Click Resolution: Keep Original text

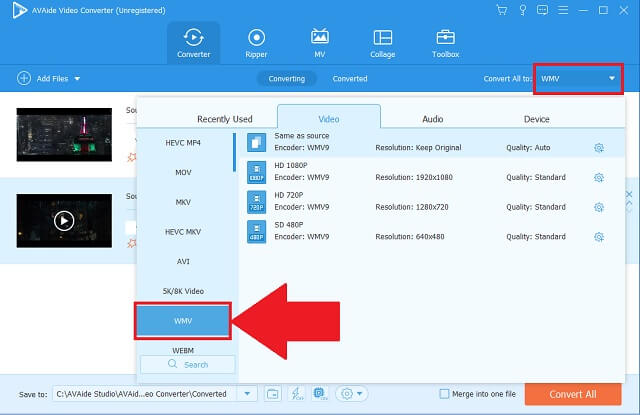[x=418, y=148]
